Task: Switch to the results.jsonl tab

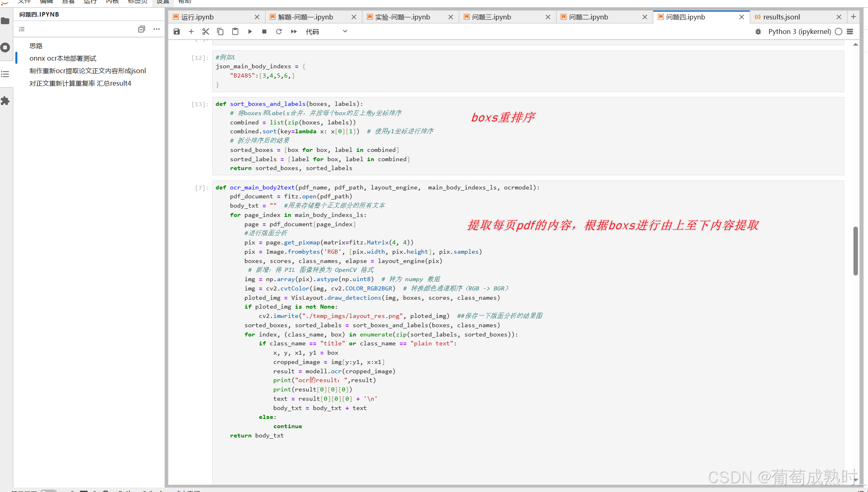Action: click(x=781, y=17)
